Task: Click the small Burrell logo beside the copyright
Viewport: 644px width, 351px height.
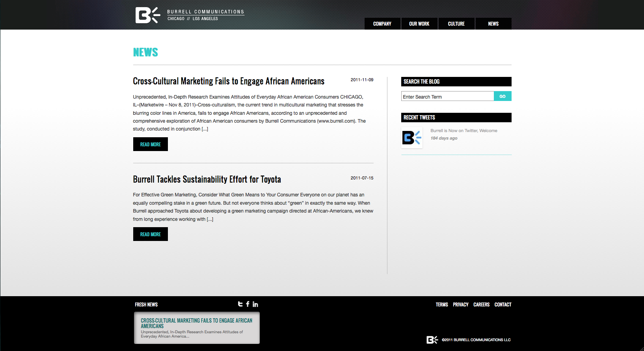Action: (x=432, y=340)
